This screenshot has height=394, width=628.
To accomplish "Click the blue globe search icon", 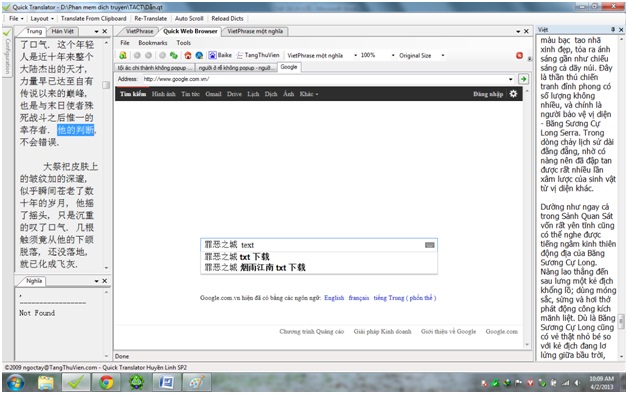I will (199, 55).
